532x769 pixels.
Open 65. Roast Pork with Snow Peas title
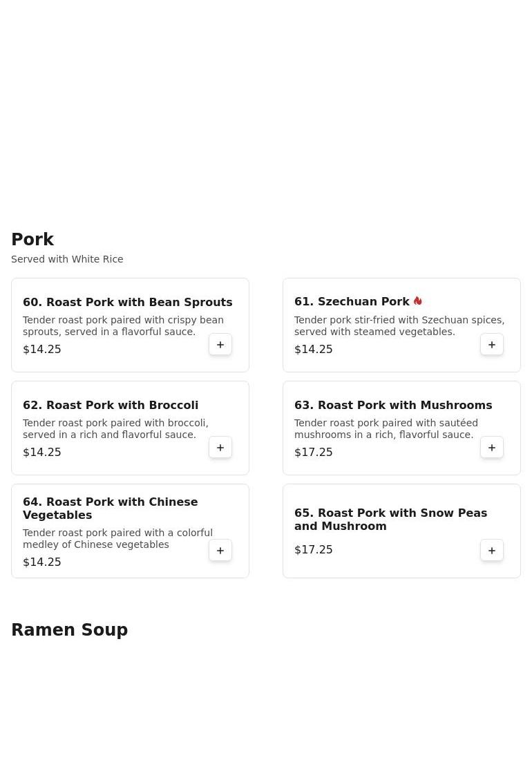coord(390,520)
